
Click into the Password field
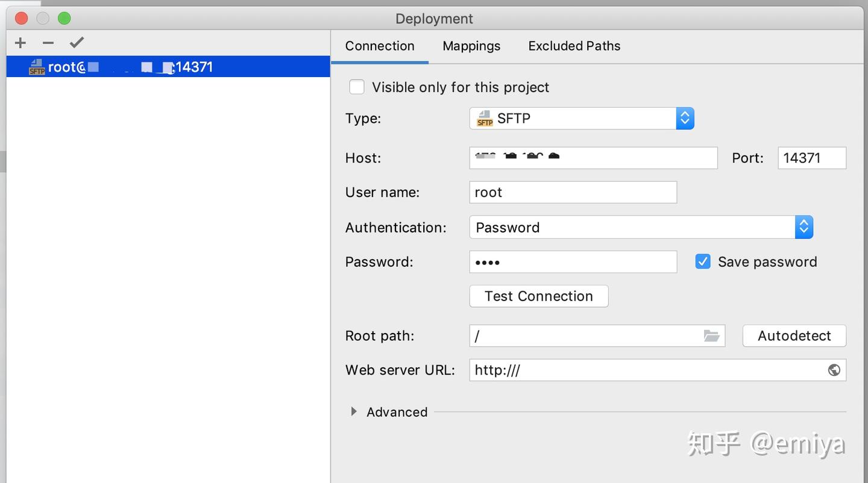pyautogui.click(x=573, y=262)
